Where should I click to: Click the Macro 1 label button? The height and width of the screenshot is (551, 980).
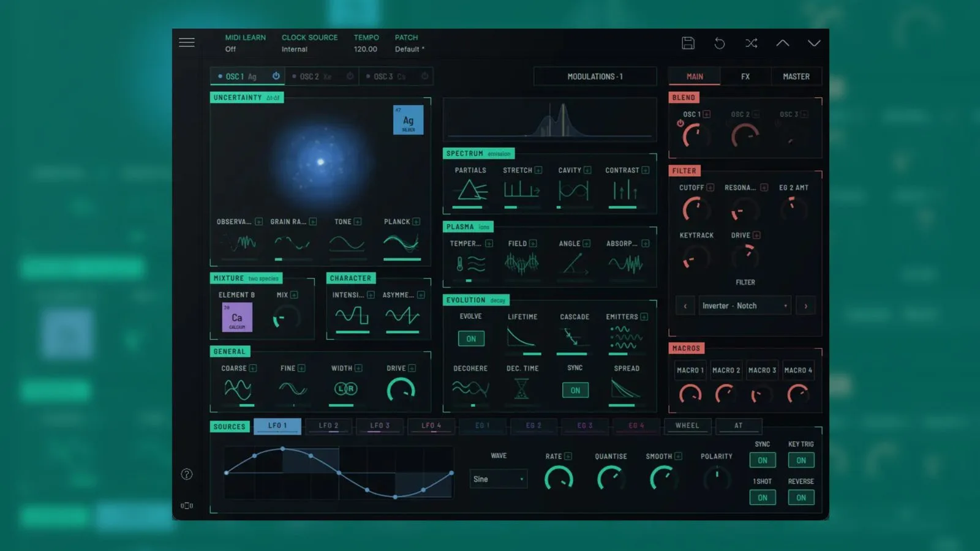click(690, 370)
